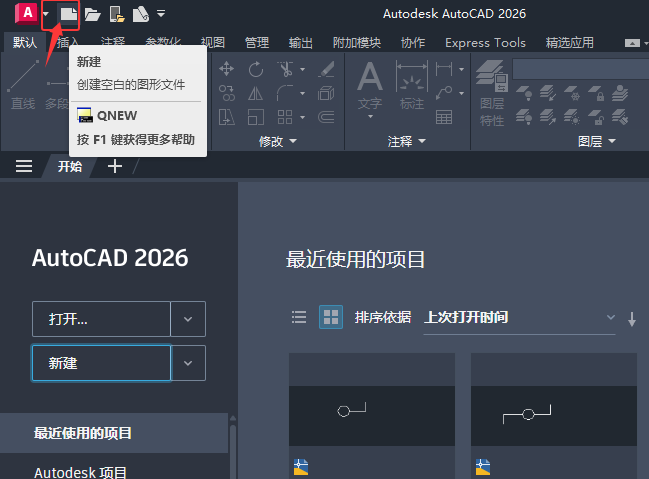Insert a Table using the table icon
This screenshot has width=649, height=479.
pyautogui.click(x=444, y=117)
